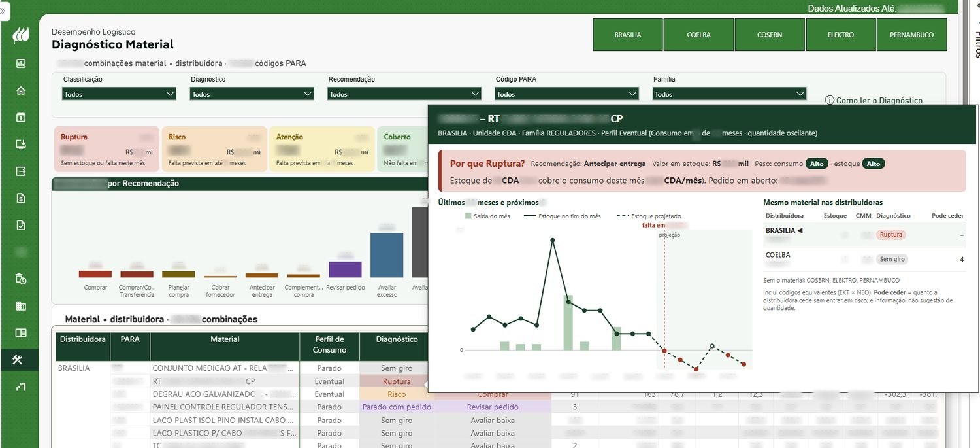The width and height of the screenshot is (980, 448).
Task: Select the PAINEL CONTROLE REGULADOR material row
Action: (225, 407)
